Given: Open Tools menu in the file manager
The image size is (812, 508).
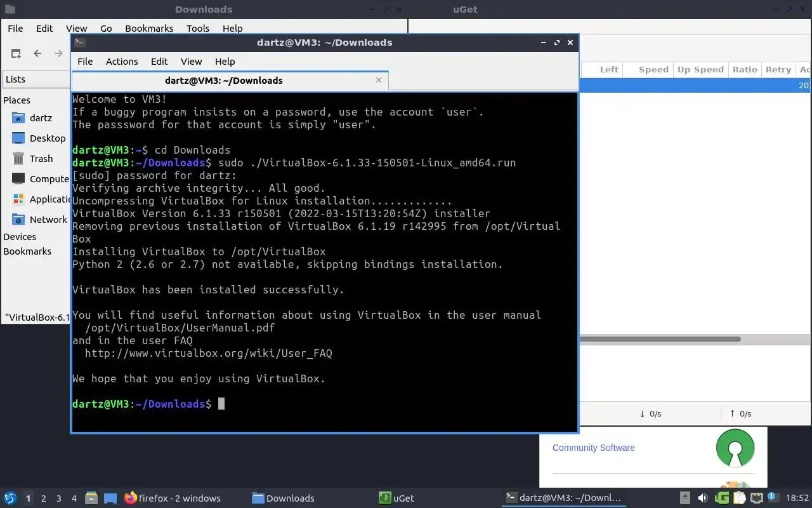Looking at the screenshot, I should point(198,29).
